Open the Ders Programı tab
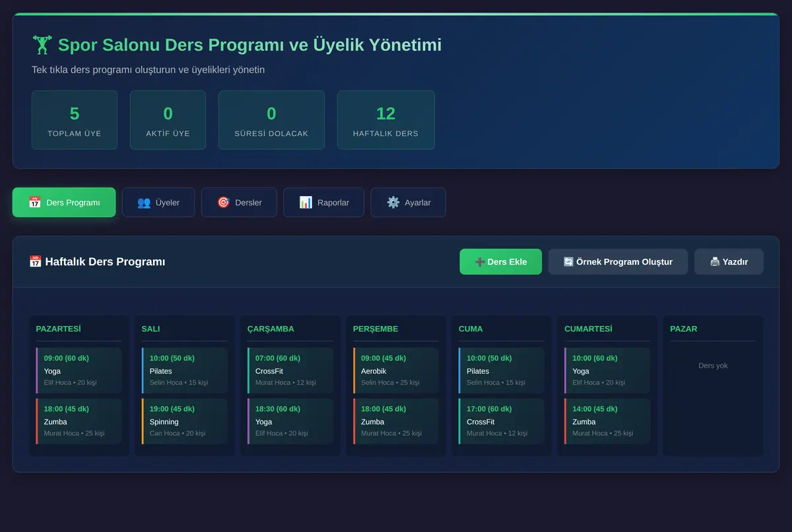Screen dimensions: 792x532 click(x=64, y=203)
